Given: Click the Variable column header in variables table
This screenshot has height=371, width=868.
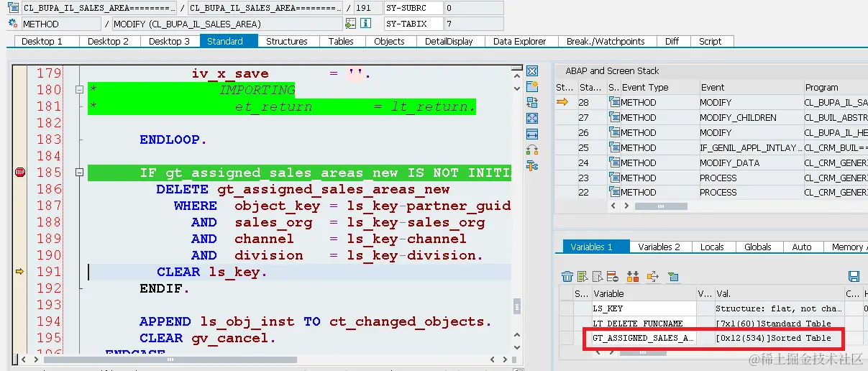Looking at the screenshot, I should (643, 293).
